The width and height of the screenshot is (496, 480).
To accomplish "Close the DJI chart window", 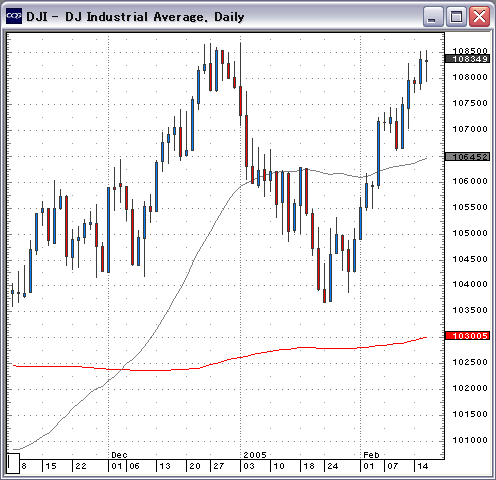I will (479, 16).
